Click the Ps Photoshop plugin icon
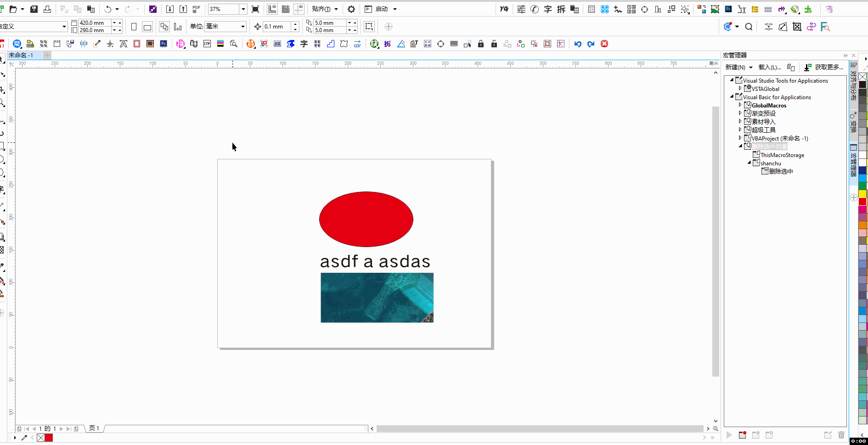The width and height of the screenshot is (868, 445). coord(163,44)
